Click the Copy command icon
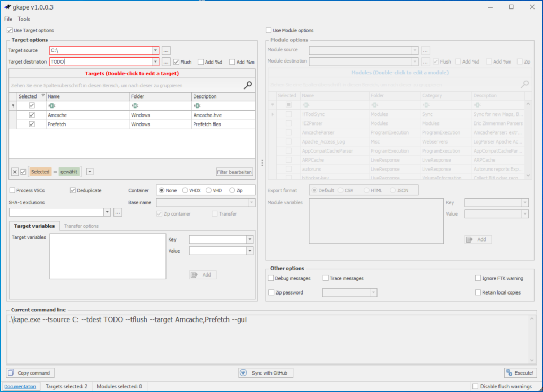Viewport: 543px width, 392px height. pyautogui.click(x=11, y=372)
